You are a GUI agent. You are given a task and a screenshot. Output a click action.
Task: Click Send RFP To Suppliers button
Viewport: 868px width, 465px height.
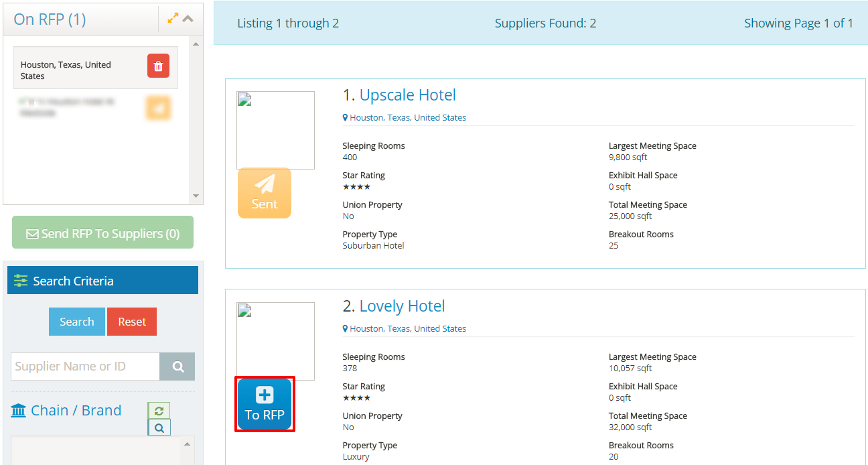[x=102, y=233]
